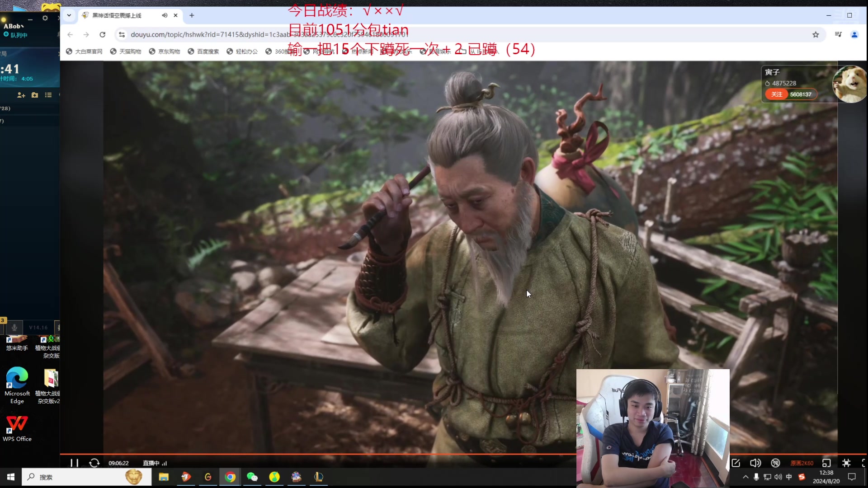Bookmark this page with star icon

tap(816, 35)
